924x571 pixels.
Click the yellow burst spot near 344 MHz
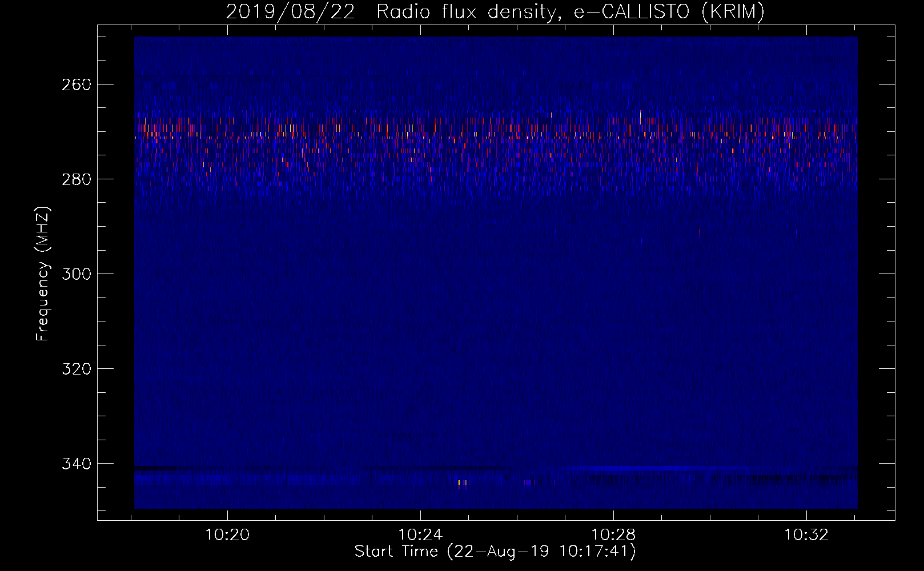pyautogui.click(x=459, y=483)
